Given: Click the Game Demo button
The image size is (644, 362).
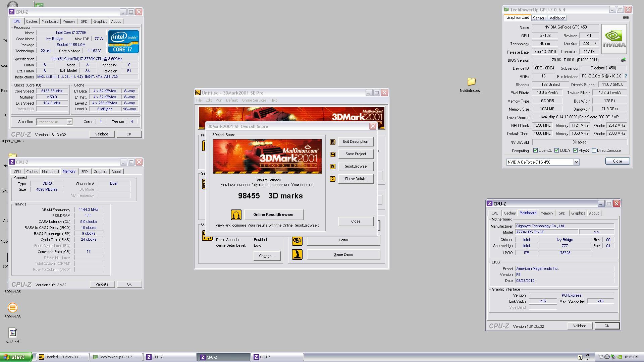Looking at the screenshot, I should click(x=343, y=255).
